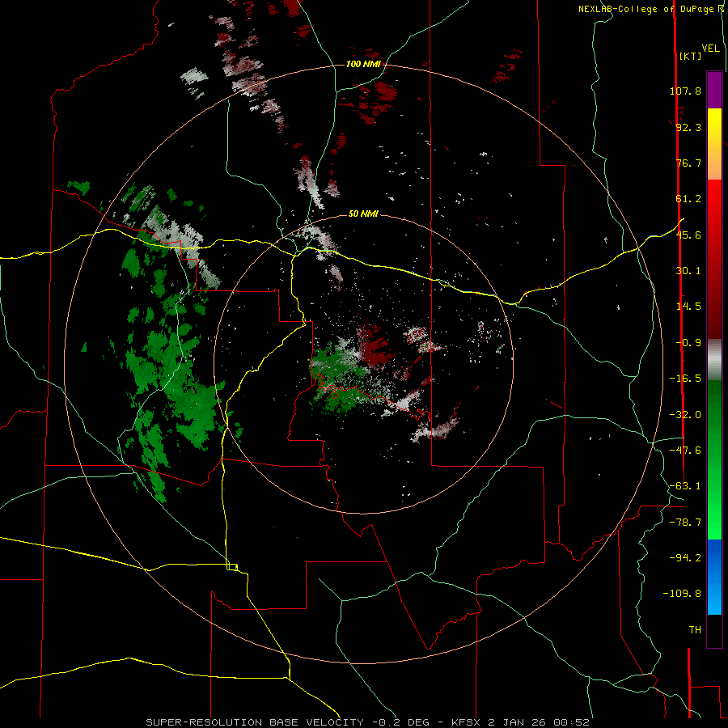Click the VEL legend title

point(711,49)
